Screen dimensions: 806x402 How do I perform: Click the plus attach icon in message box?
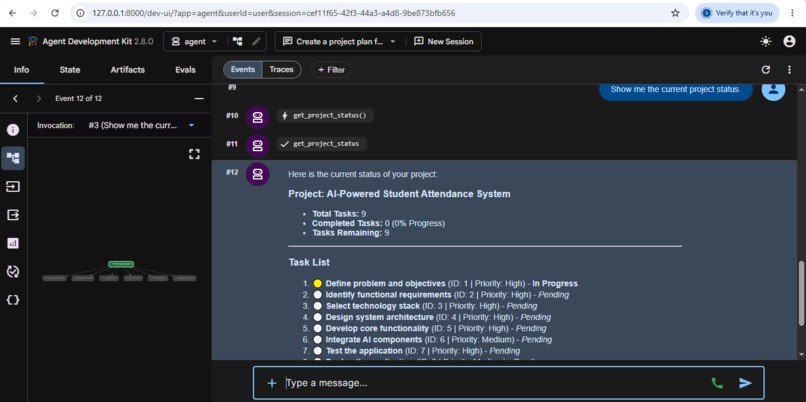[x=272, y=383]
